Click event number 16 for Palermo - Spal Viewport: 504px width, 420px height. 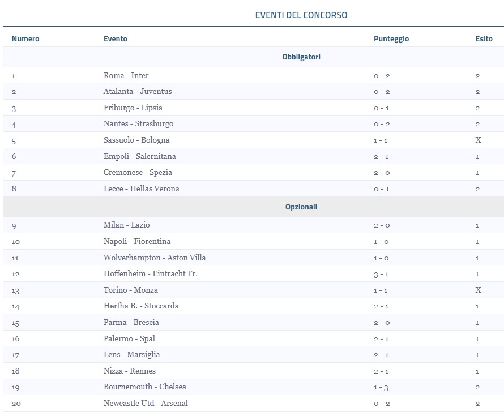click(x=15, y=339)
